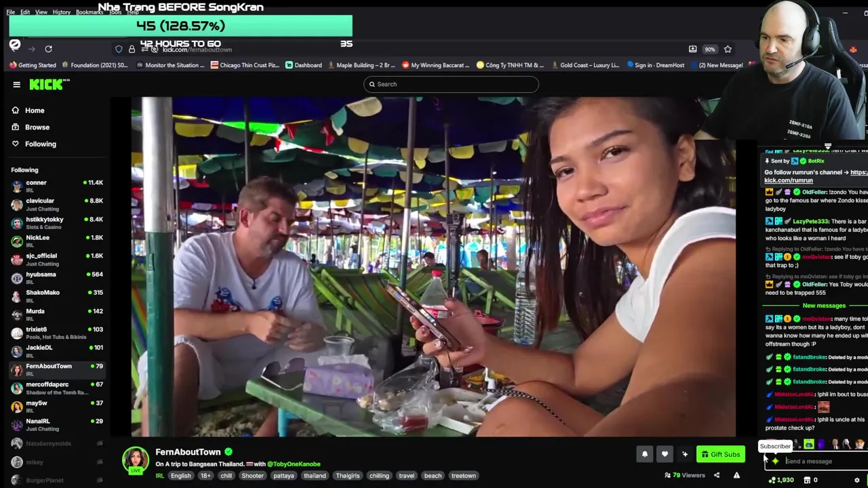Open the File menu
Image resolution: width=868 pixels, height=488 pixels.
[11, 12]
